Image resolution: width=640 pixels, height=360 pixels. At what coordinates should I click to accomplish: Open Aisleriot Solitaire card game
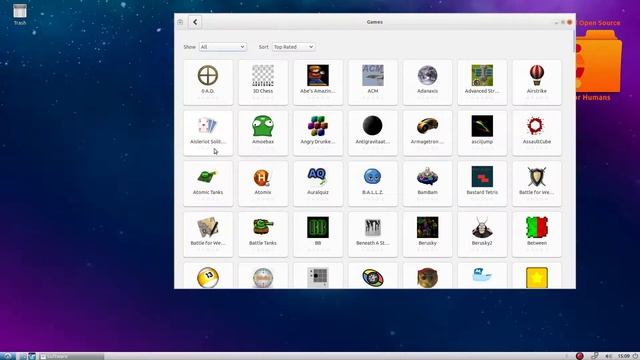coord(208,133)
